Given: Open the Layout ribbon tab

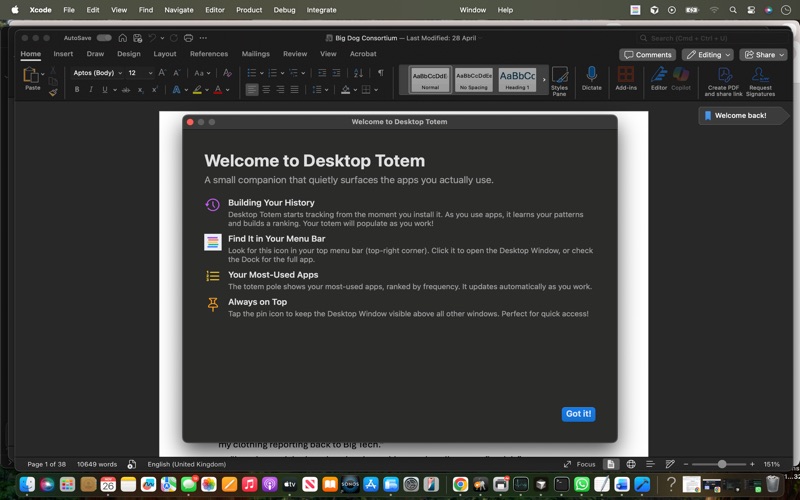Looking at the screenshot, I should (x=165, y=54).
